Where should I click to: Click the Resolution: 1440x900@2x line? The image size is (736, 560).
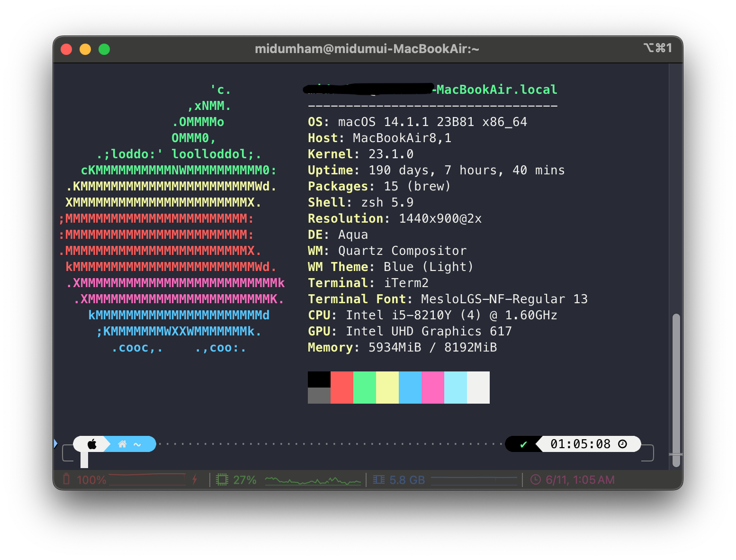coord(395,218)
